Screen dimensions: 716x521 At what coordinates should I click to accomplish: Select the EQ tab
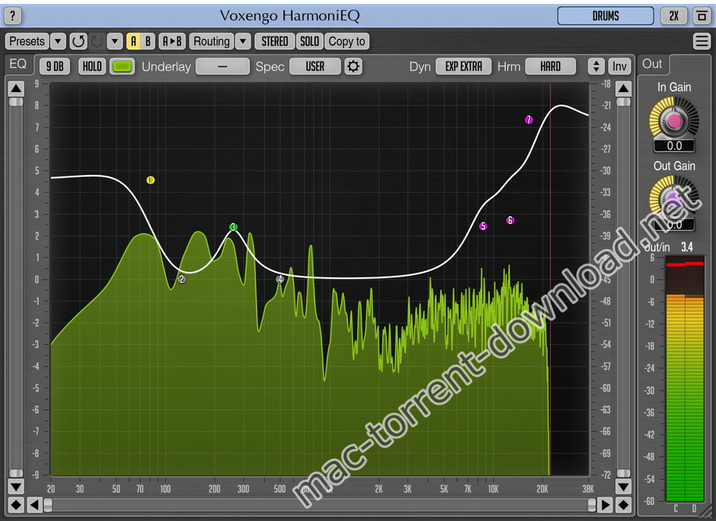point(18,64)
